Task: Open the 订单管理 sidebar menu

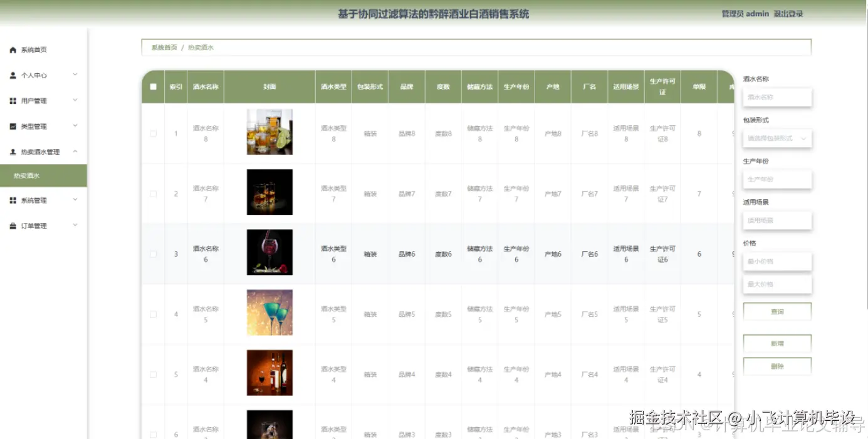Action: 43,226
